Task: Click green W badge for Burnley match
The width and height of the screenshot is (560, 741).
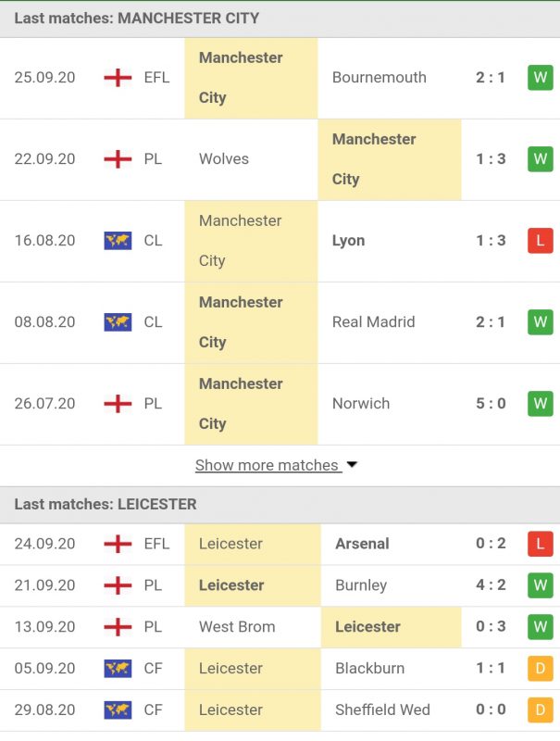Action: [x=540, y=585]
